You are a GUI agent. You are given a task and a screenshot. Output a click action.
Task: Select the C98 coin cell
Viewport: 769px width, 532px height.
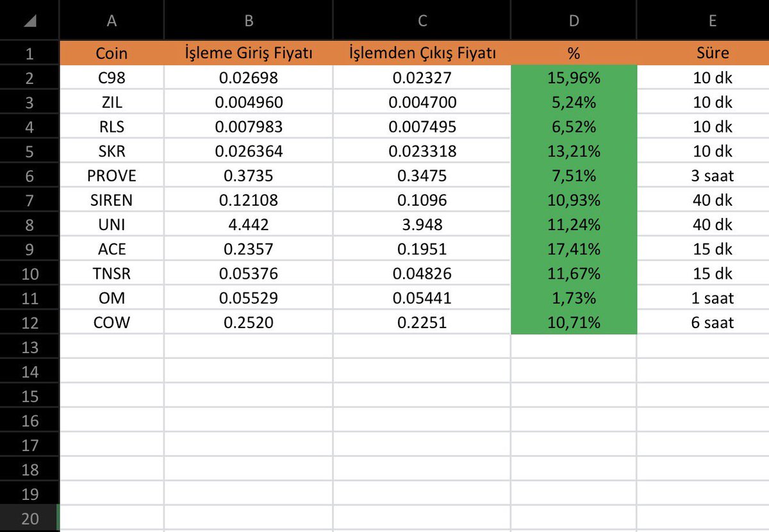[x=112, y=78]
